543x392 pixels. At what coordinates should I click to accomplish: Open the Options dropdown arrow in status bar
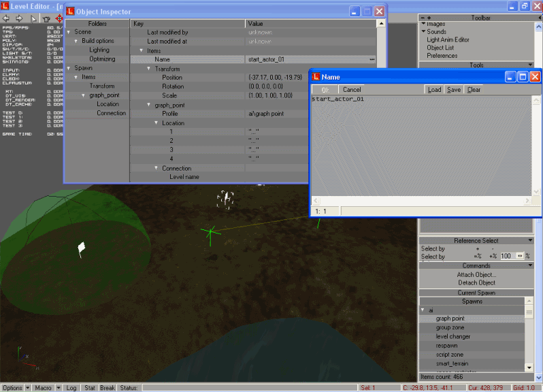coord(27,388)
